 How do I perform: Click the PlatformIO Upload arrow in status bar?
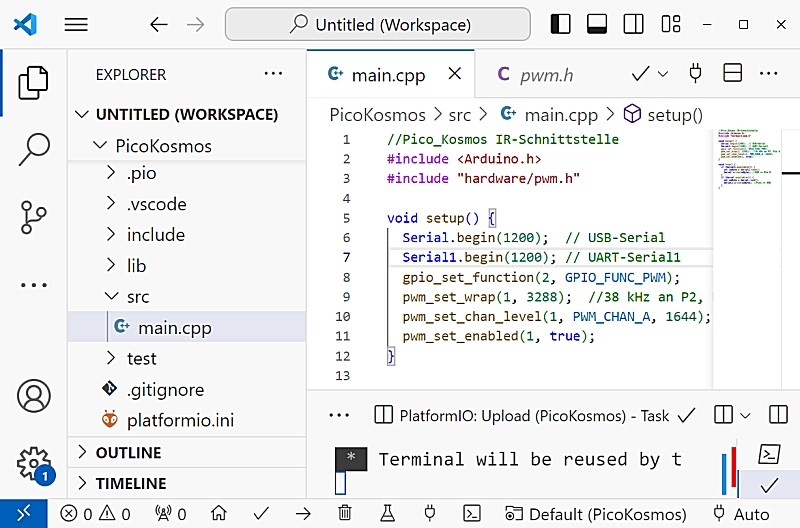(303, 514)
